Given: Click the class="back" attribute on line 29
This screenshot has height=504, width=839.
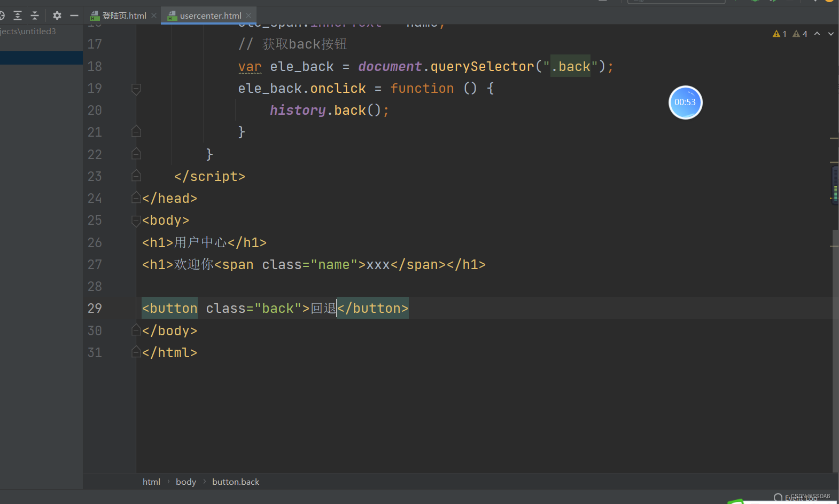Looking at the screenshot, I should (254, 308).
